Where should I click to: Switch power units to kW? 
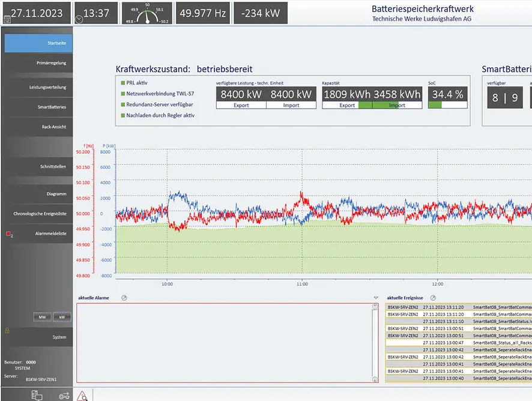point(62,317)
